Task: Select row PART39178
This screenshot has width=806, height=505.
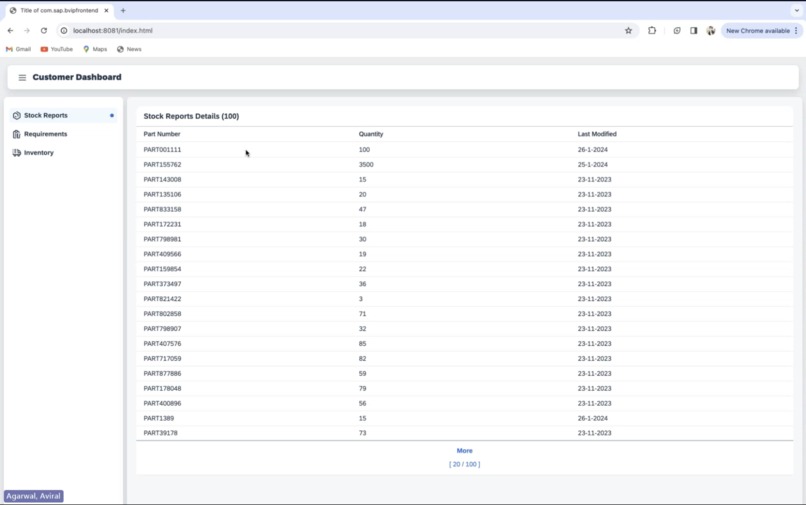Action: click(x=464, y=433)
